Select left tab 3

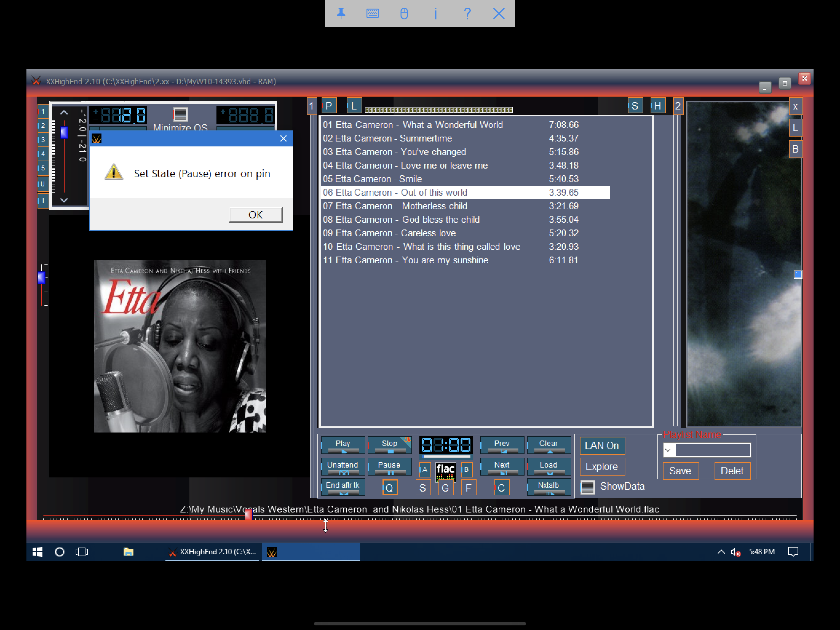43,140
